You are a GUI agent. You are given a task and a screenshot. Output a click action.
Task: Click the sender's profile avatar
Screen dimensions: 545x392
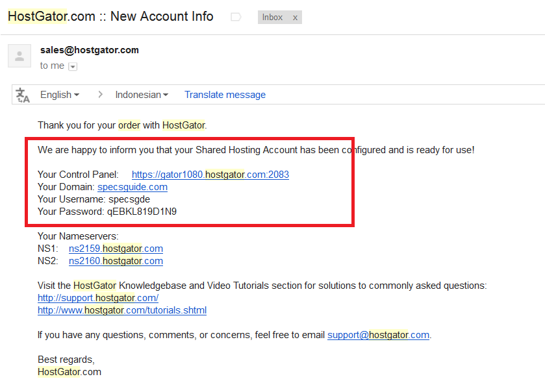click(19, 56)
